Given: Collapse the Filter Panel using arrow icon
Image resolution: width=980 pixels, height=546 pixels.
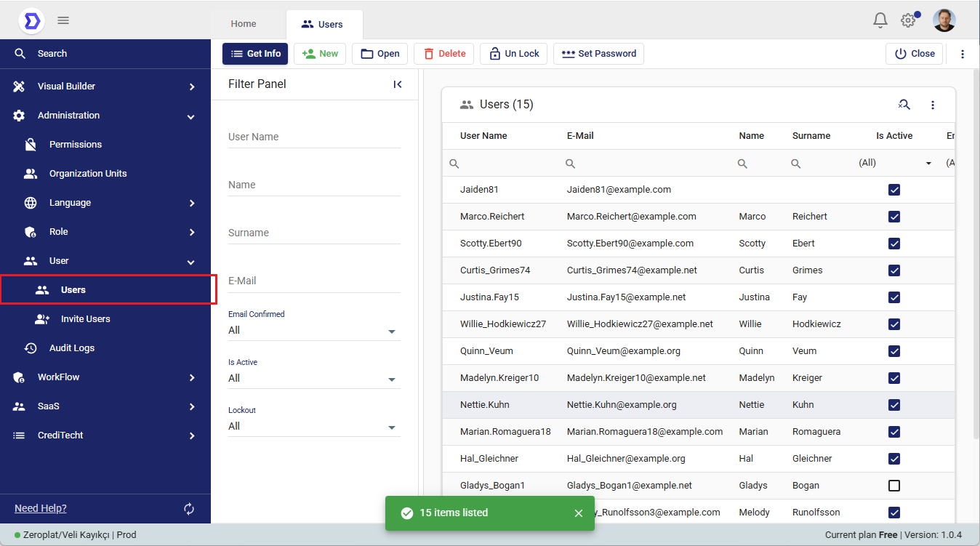Looking at the screenshot, I should (398, 84).
